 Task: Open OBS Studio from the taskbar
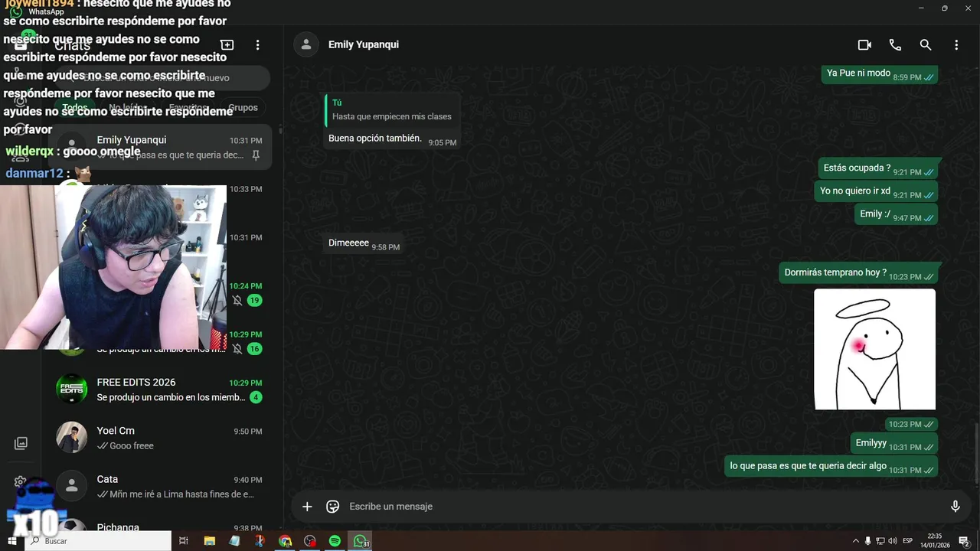point(309,541)
